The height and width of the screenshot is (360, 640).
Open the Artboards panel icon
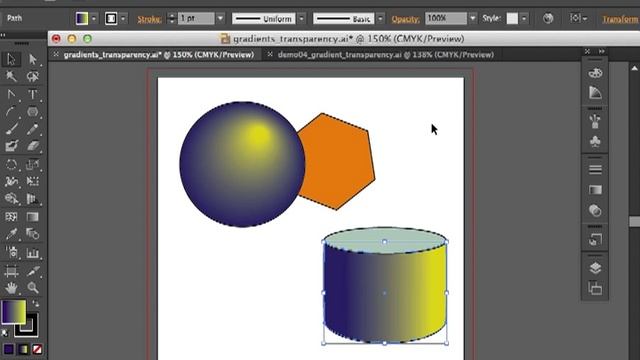(x=595, y=288)
